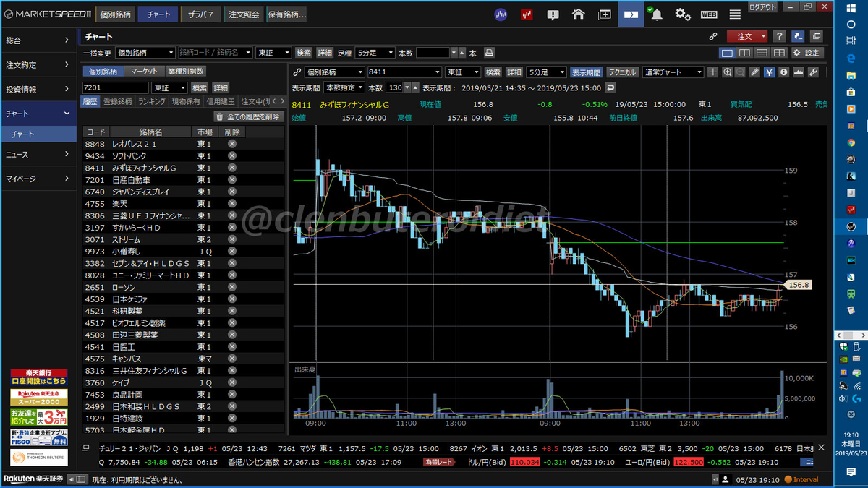
Task: Click the volume histogram icon in chart toolbar
Action: (x=799, y=72)
